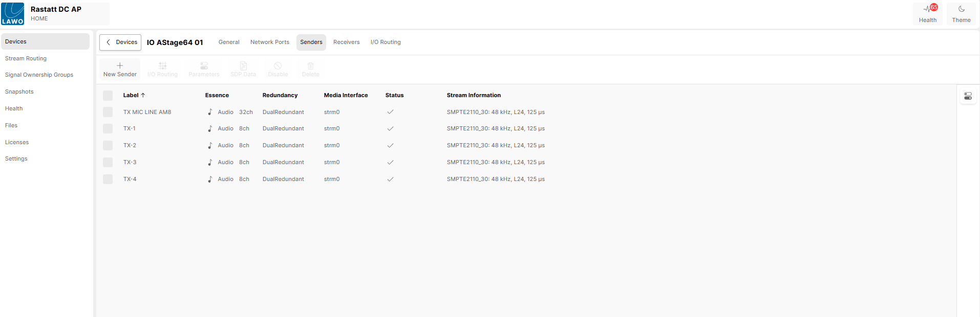The height and width of the screenshot is (317, 980).
Task: Click the Lawo logo icon
Action: click(x=13, y=14)
